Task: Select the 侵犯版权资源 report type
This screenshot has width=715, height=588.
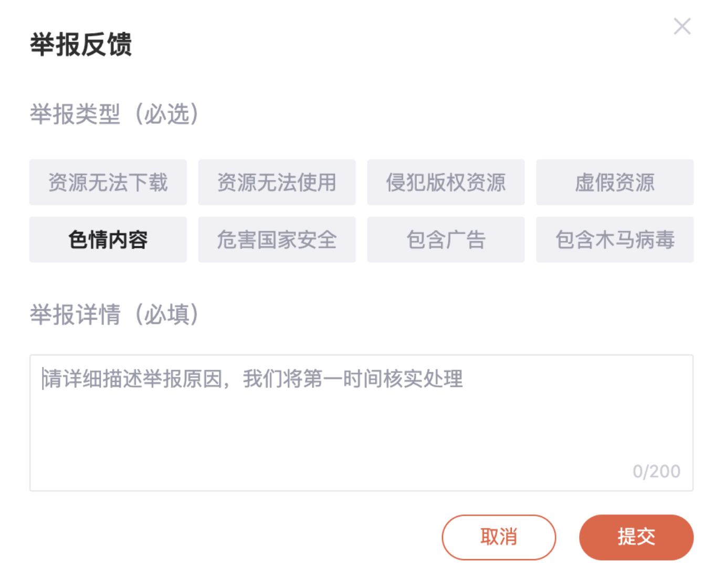Action: [x=446, y=182]
